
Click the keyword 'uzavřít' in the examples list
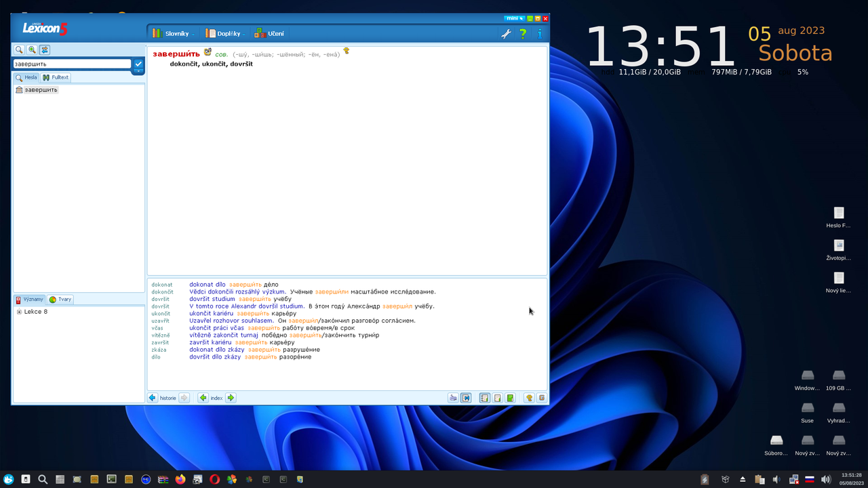pyautogui.click(x=161, y=321)
